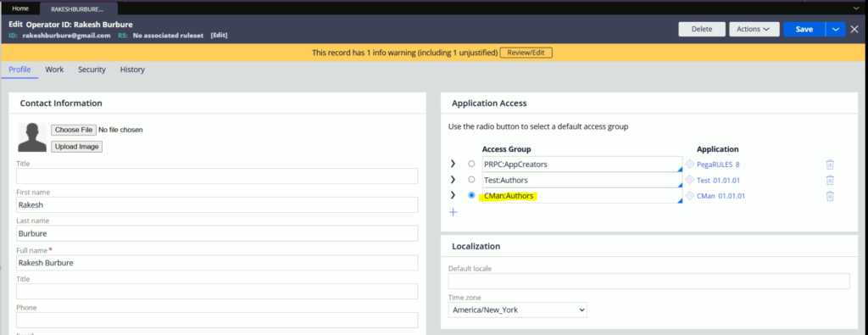Image resolution: width=868 pixels, height=335 pixels.
Task: Focus the first Title input field
Action: (x=217, y=176)
